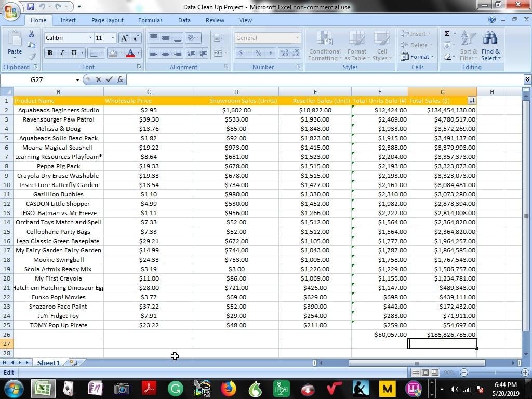Click the Clear eraser icon
The height and width of the screenshot is (399, 532).
tap(447, 57)
